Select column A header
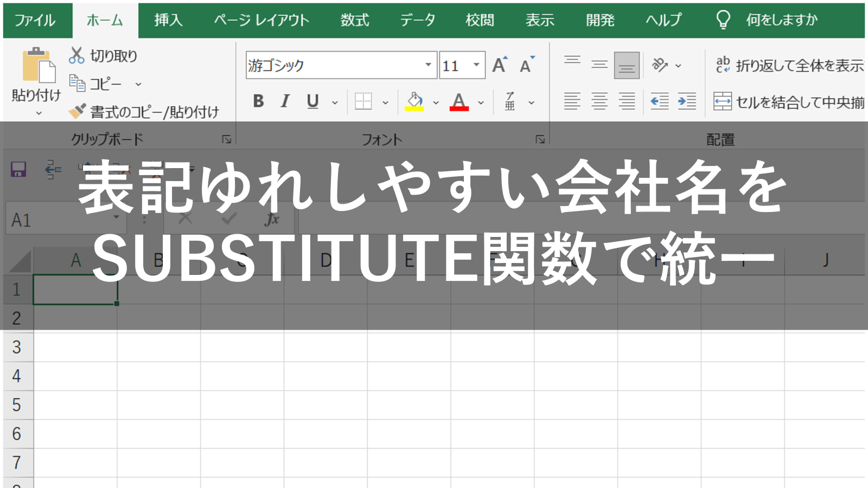The height and width of the screenshot is (488, 868). 75,260
